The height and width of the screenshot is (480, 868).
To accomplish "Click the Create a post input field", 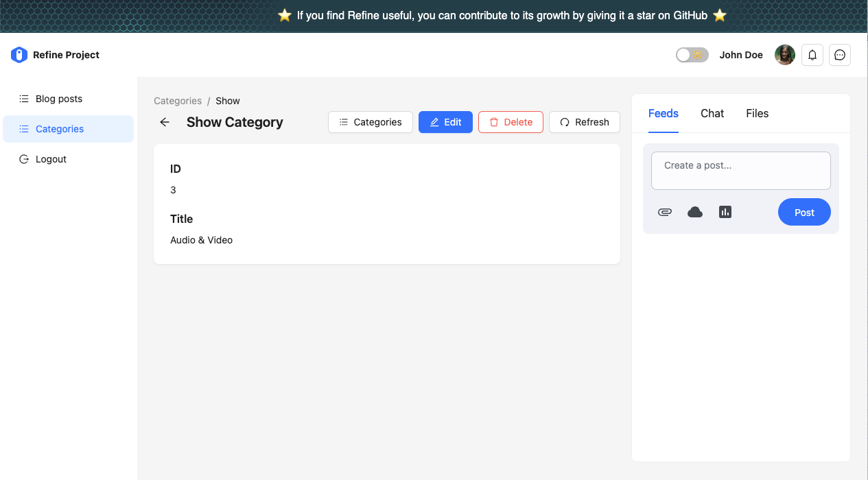I will (x=740, y=170).
